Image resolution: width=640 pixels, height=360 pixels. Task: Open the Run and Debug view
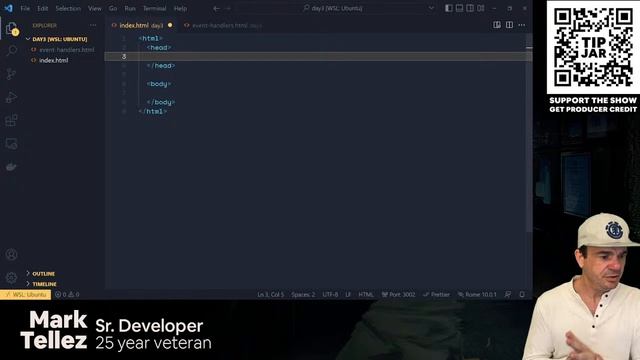click(x=11, y=97)
